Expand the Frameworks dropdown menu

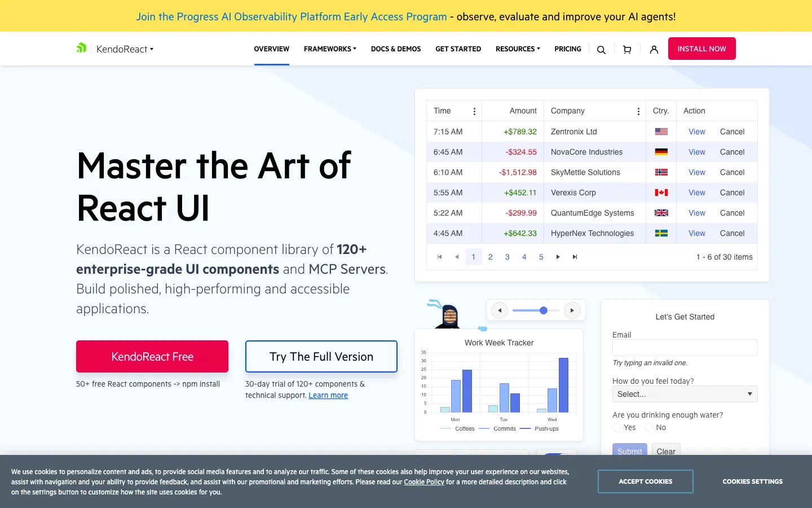(x=330, y=49)
